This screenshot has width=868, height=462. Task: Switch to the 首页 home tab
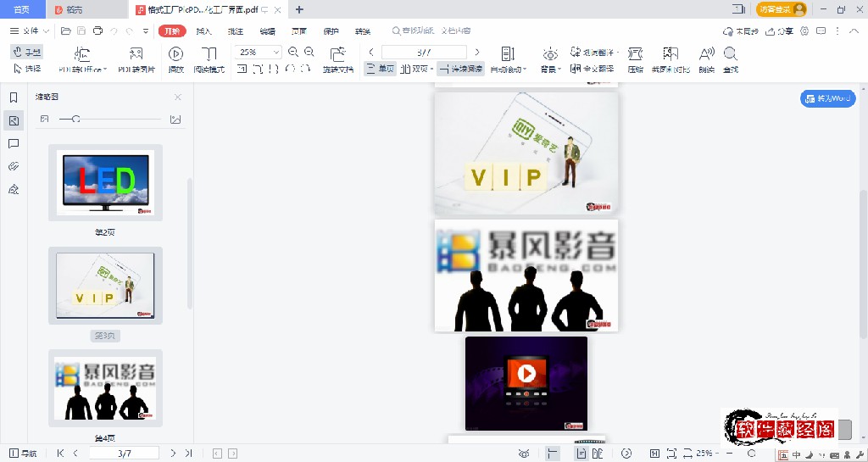click(21, 9)
